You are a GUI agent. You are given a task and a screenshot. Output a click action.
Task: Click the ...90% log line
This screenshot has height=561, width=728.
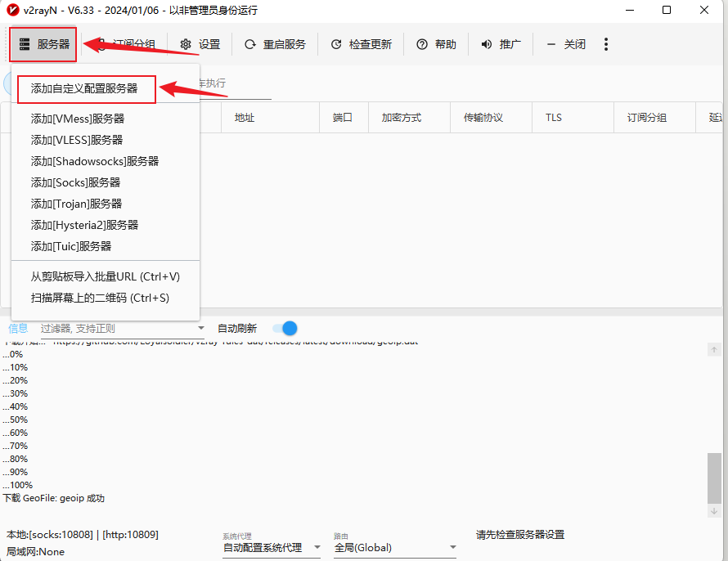pos(16,473)
